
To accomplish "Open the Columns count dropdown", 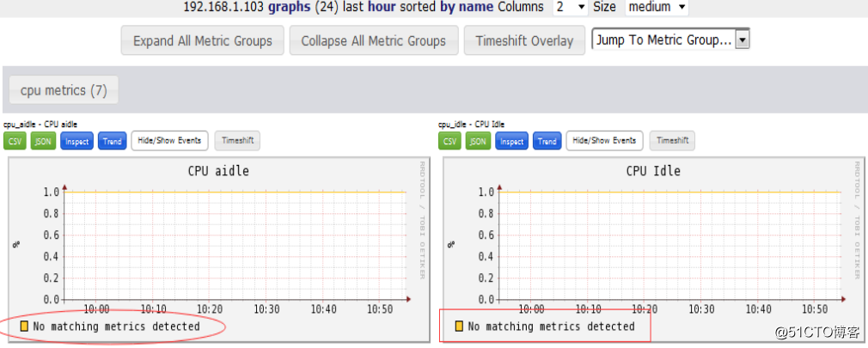I will click(x=571, y=7).
